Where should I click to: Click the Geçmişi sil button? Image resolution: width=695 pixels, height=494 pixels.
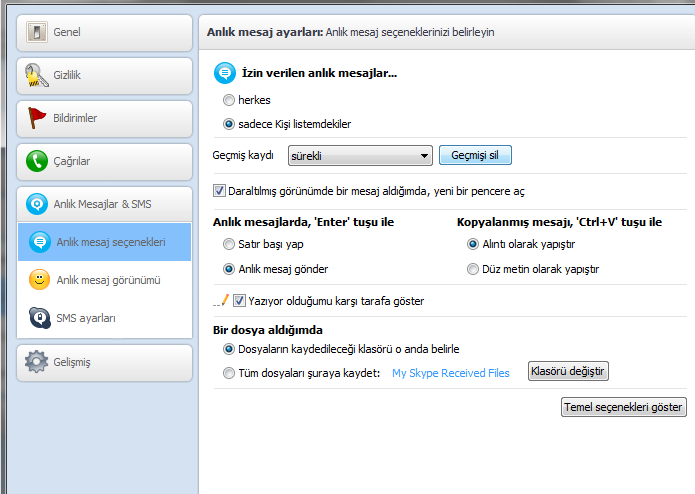click(475, 155)
